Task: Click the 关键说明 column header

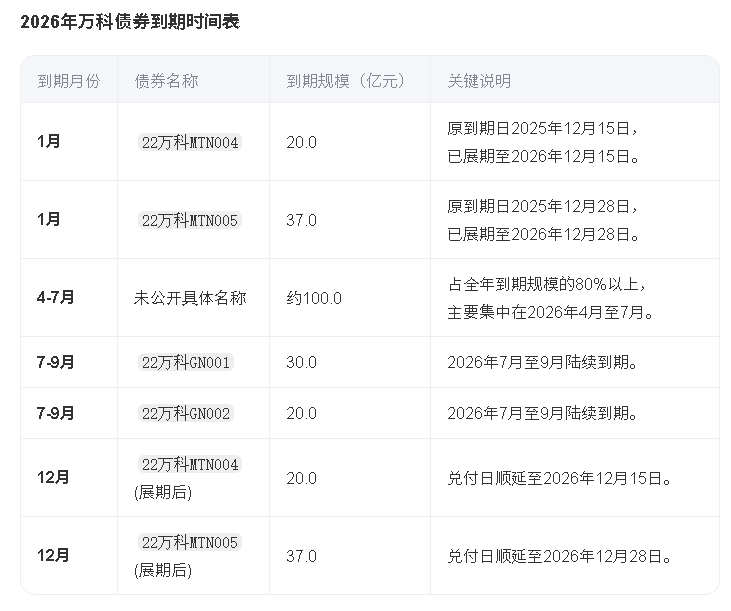Action: pos(479,81)
